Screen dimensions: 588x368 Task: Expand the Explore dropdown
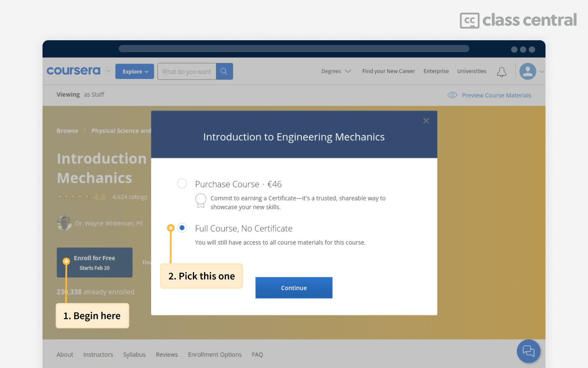(x=135, y=72)
